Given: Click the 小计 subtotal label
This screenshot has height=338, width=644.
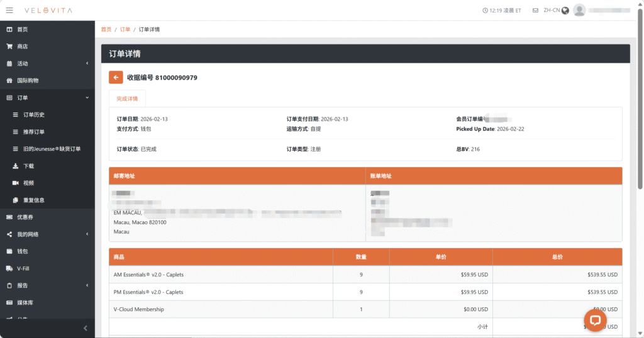Looking at the screenshot, I should pos(482,327).
